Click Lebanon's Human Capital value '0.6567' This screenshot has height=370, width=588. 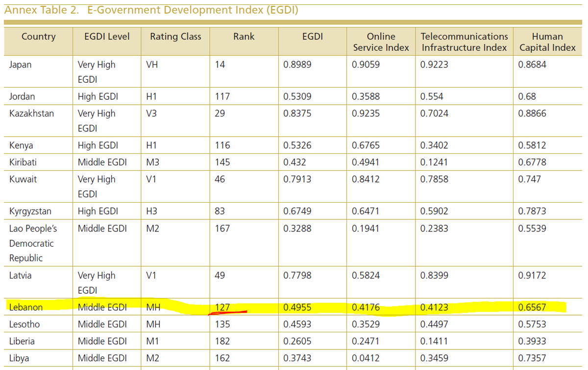tap(532, 307)
